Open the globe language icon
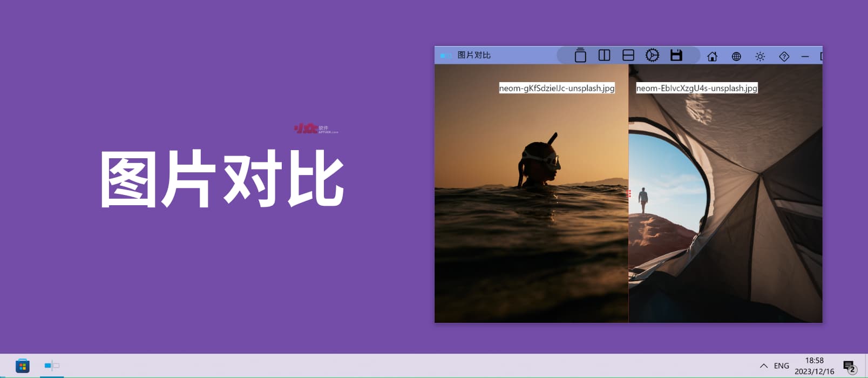The image size is (868, 378). [736, 56]
